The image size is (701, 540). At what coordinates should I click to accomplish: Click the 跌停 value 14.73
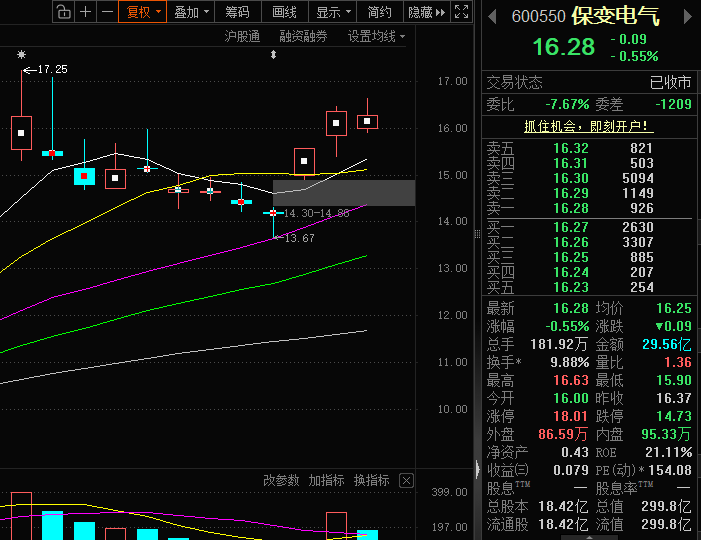click(x=674, y=416)
